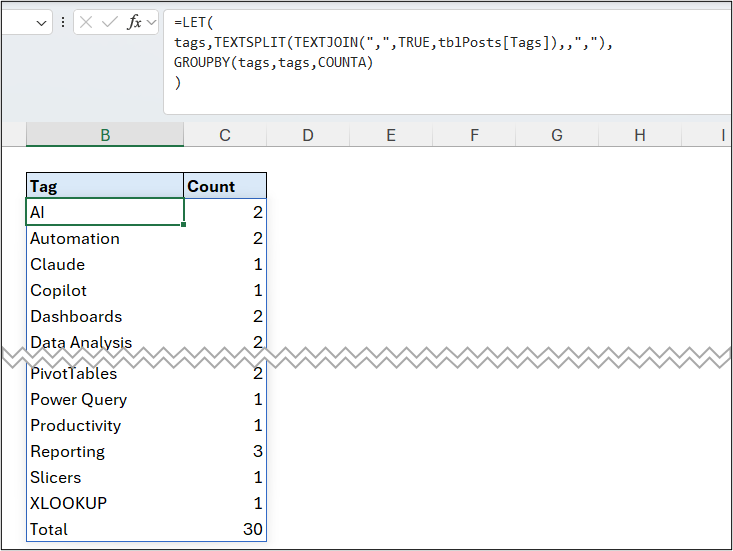Open the Insert Function fx button
Viewport: 733px width, 551px height.
[x=134, y=22]
